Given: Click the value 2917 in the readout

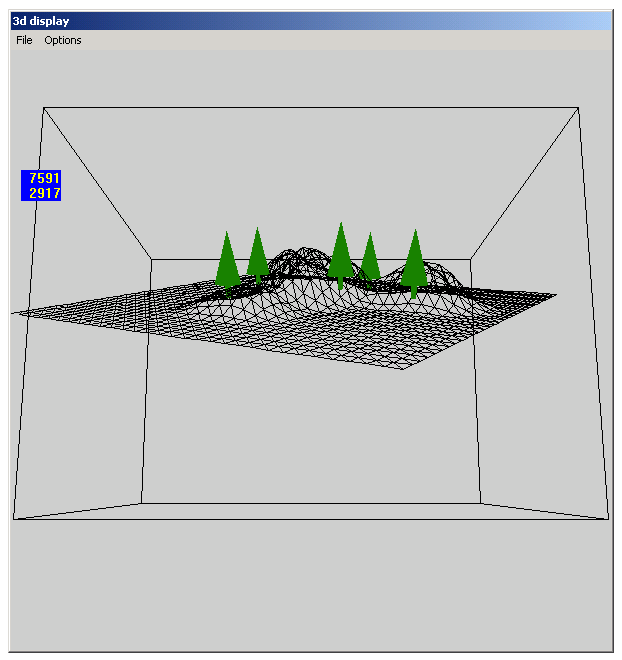Looking at the screenshot, I should 45,193.
